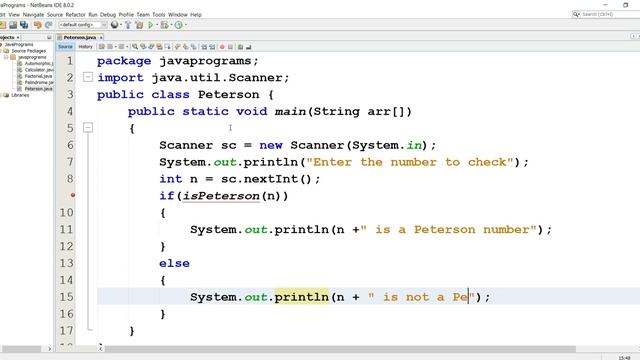Click the Shift Line Right icon

(212, 47)
